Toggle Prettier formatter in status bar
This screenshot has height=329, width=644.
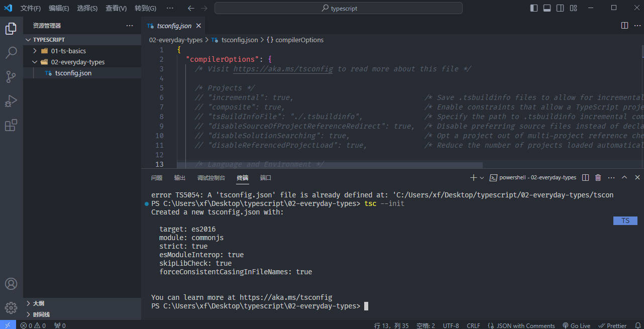pyautogui.click(x=613, y=325)
